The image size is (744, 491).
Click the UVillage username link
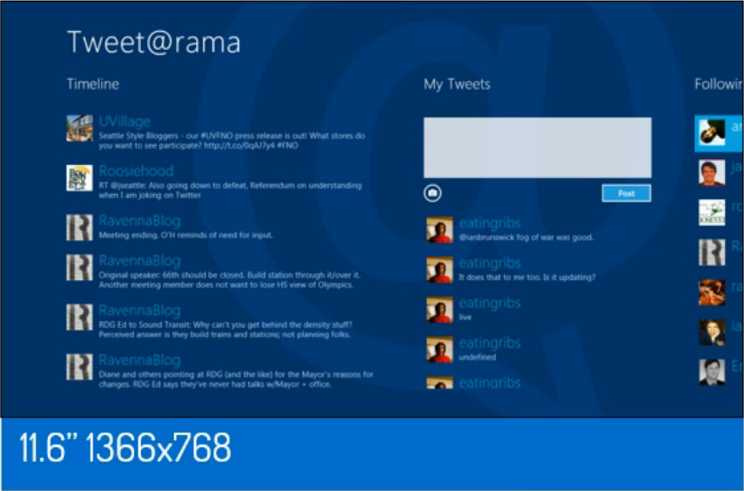(x=124, y=121)
